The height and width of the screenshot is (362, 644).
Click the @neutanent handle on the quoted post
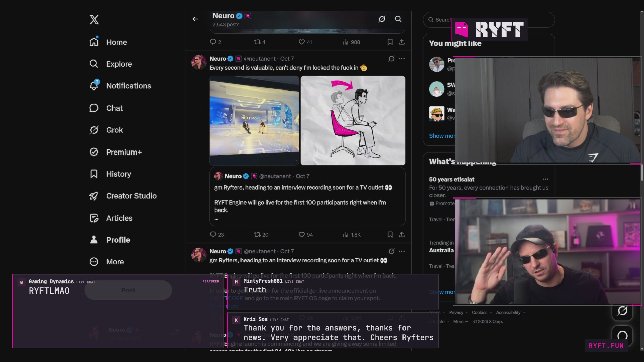(275, 176)
